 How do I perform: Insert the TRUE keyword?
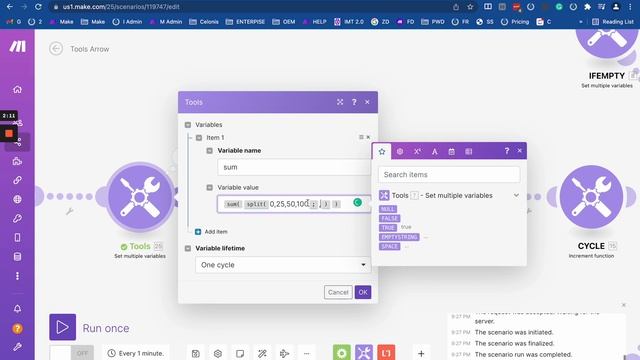click(388, 228)
